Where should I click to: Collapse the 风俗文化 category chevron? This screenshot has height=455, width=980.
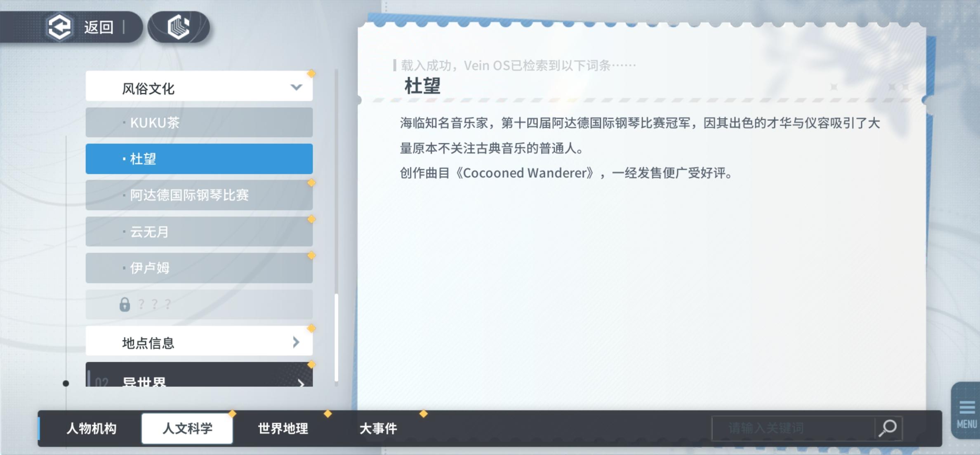pos(296,87)
